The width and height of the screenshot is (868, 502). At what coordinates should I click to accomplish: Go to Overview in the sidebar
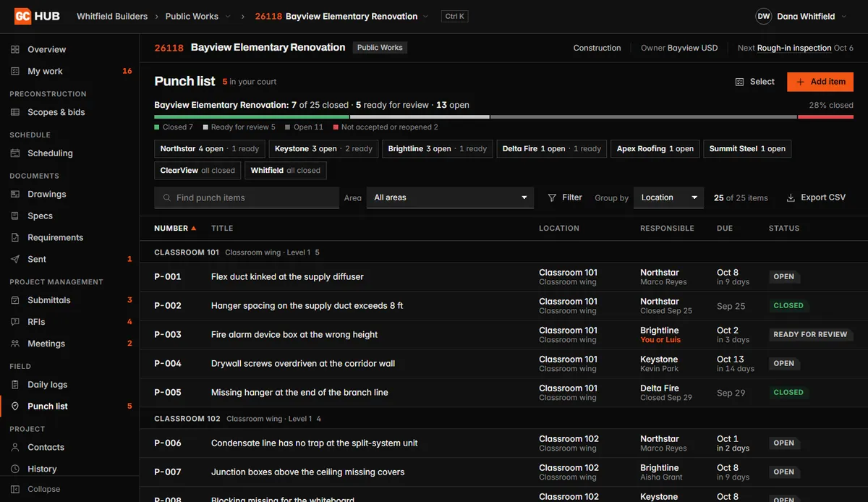pyautogui.click(x=69, y=49)
